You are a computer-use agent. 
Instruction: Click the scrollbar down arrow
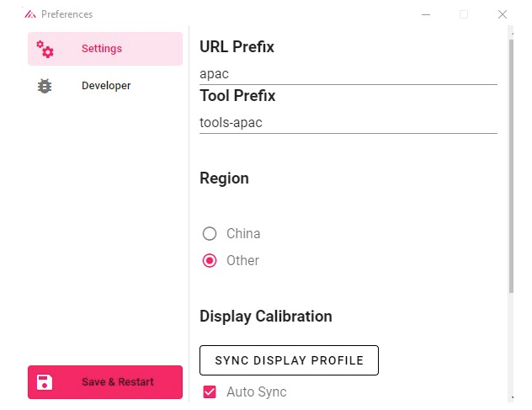pos(511,397)
